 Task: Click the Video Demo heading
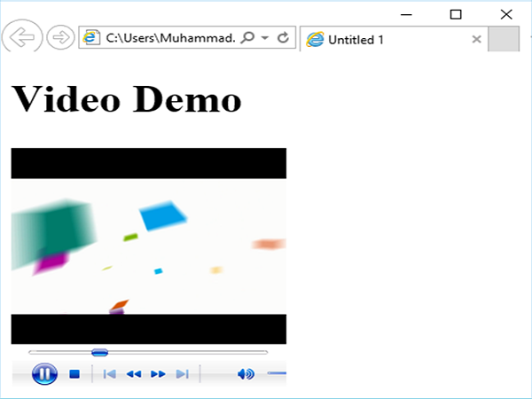tap(127, 98)
